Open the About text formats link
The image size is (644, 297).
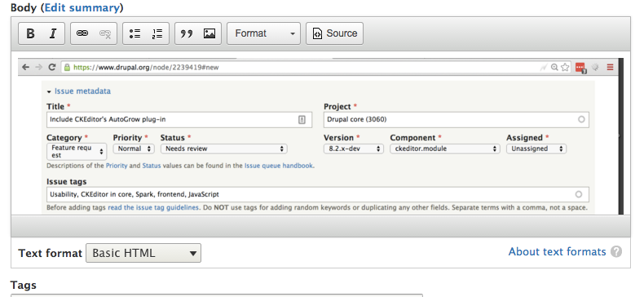click(x=557, y=252)
